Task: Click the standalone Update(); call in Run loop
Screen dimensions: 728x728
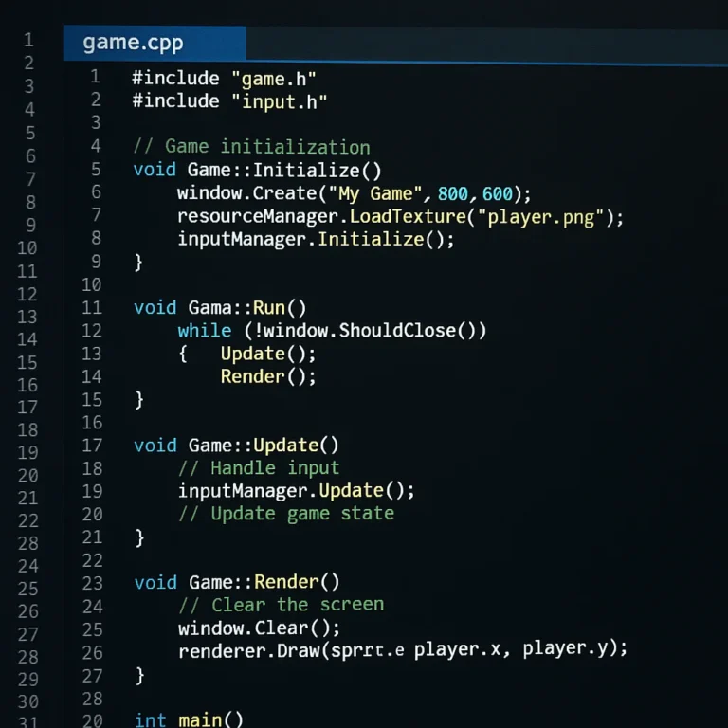Action: point(268,354)
